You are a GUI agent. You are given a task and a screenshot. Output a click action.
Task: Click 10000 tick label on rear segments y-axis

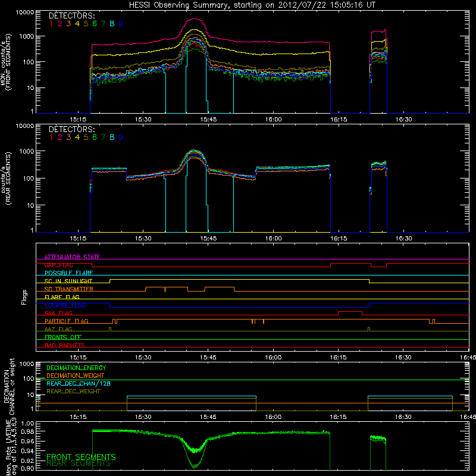click(25, 126)
